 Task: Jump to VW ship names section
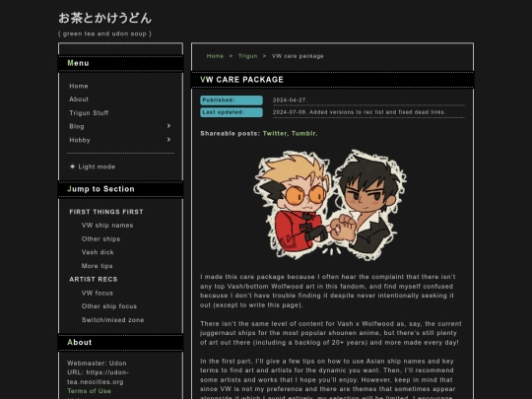tap(107, 226)
